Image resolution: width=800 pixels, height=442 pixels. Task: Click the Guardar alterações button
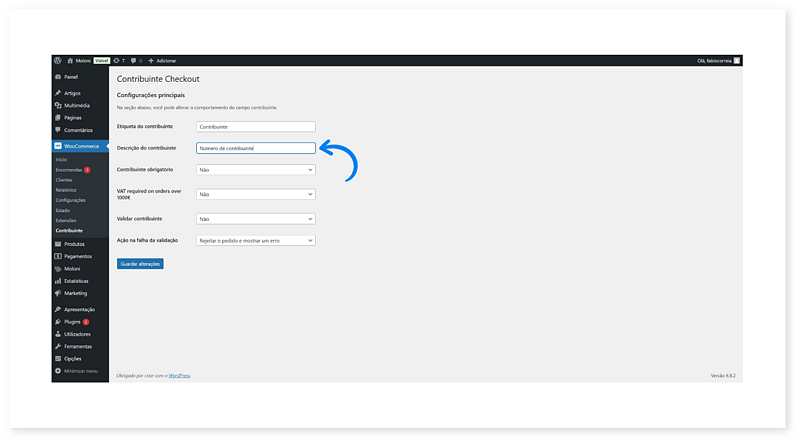click(140, 264)
